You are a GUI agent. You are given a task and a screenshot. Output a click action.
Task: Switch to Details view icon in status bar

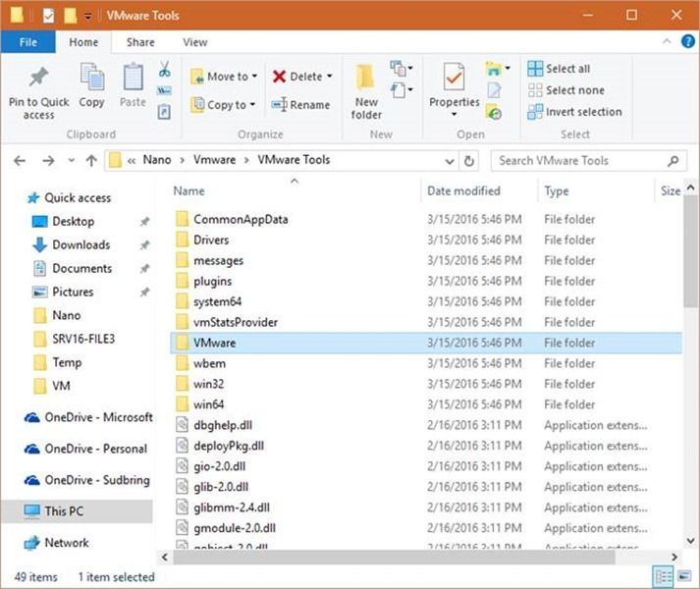[x=663, y=576]
